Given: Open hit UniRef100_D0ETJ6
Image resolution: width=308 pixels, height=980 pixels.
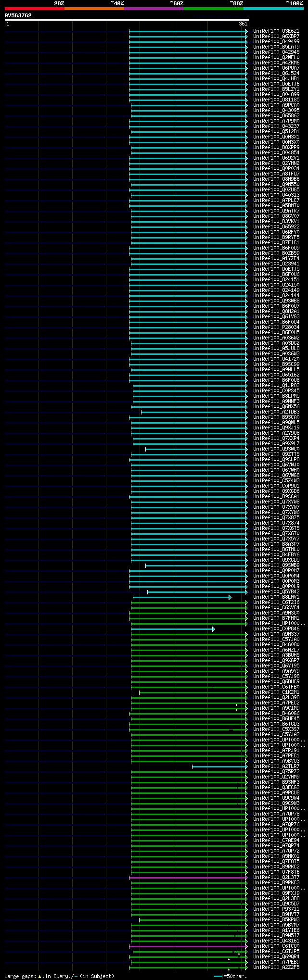Looking at the screenshot, I should [276, 84].
